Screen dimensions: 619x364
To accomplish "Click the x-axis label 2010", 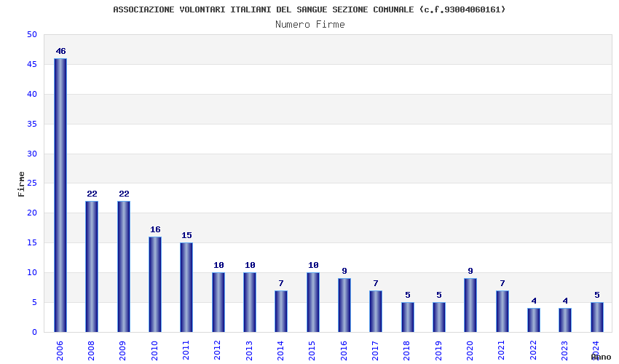I will tap(154, 351).
